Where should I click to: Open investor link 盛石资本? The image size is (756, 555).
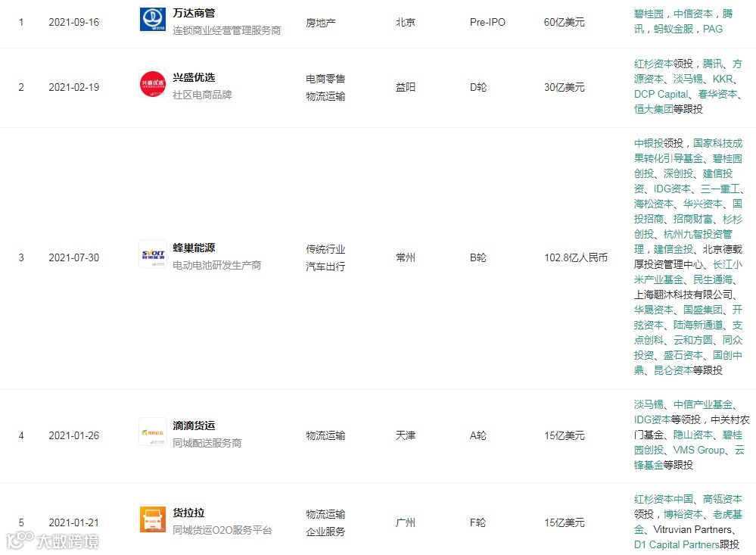[x=683, y=355]
